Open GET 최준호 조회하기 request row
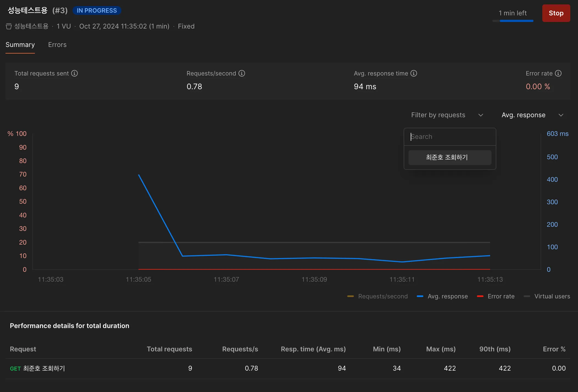This screenshot has width=578, height=392. click(x=37, y=368)
